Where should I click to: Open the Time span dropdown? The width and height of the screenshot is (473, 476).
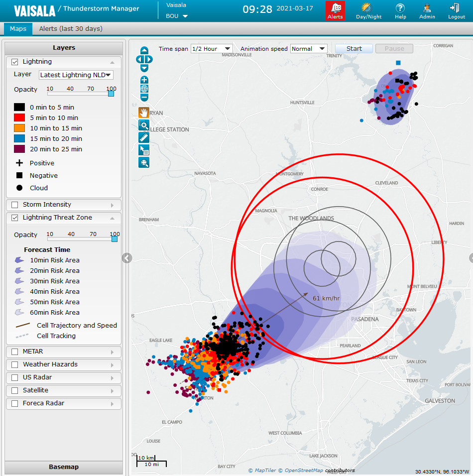tap(212, 49)
